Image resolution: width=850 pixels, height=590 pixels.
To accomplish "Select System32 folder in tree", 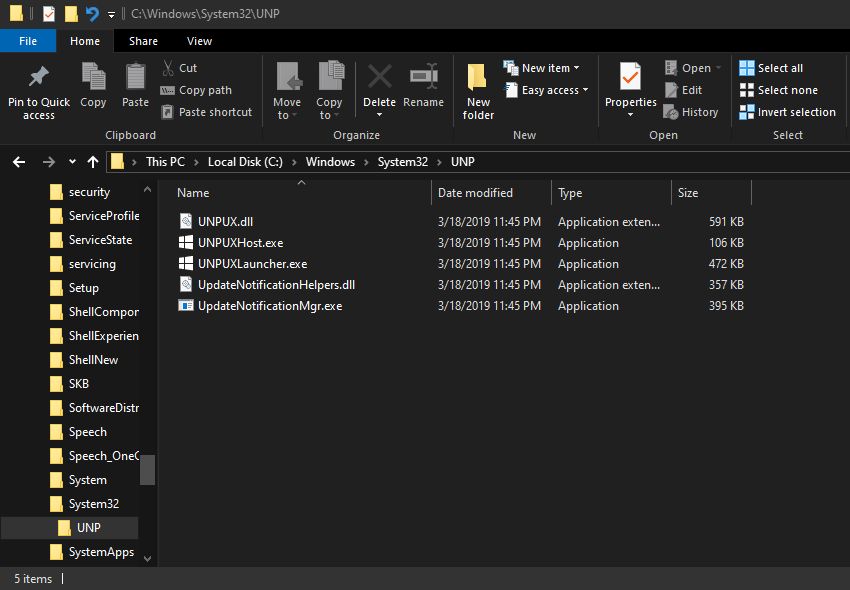I will [x=93, y=504].
